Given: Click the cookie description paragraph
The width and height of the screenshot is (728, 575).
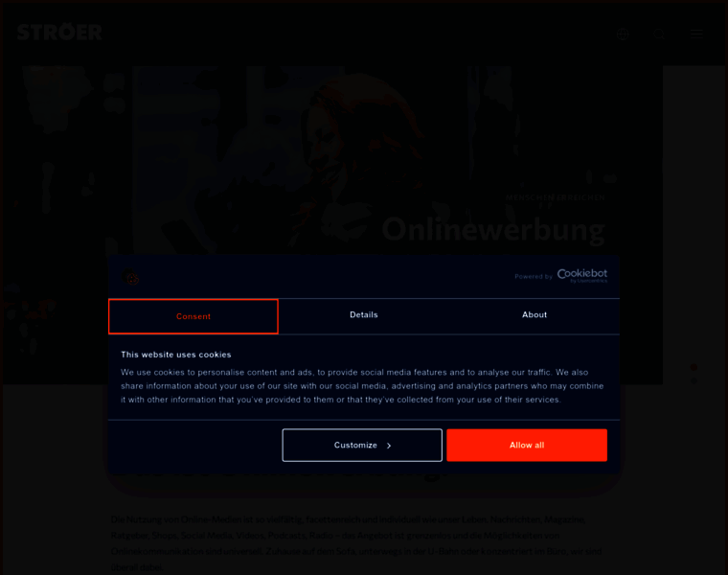Looking at the screenshot, I should (362, 385).
